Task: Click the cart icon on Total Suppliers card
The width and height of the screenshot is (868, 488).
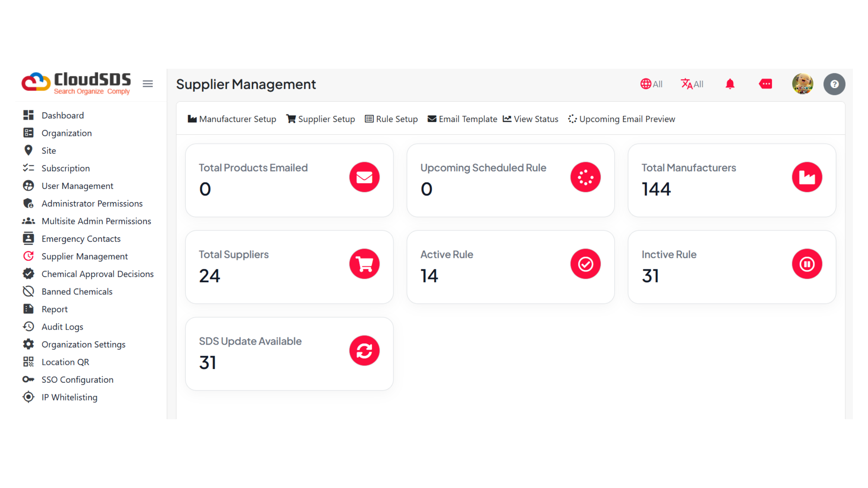Action: [x=364, y=264]
